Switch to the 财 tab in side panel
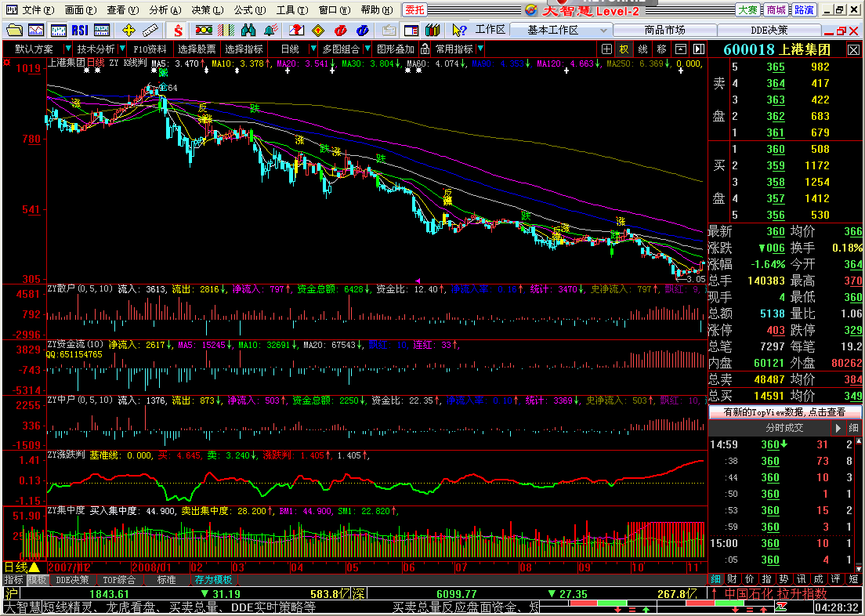This screenshot has width=865, height=616. click(732, 579)
